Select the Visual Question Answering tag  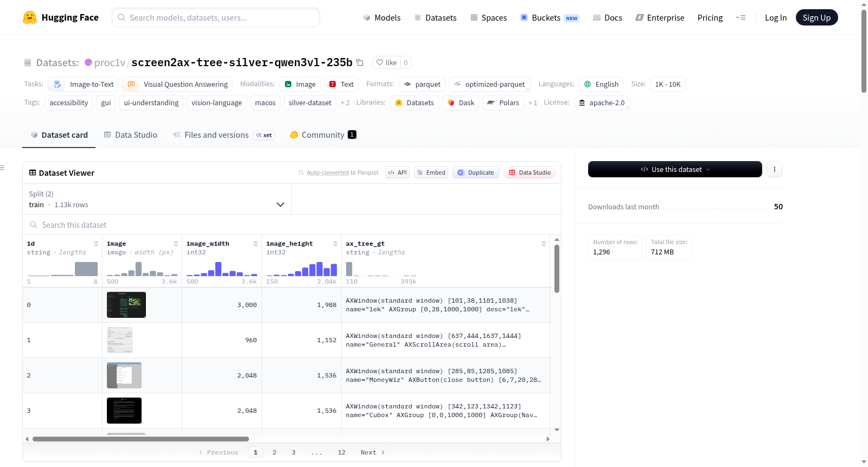point(177,84)
